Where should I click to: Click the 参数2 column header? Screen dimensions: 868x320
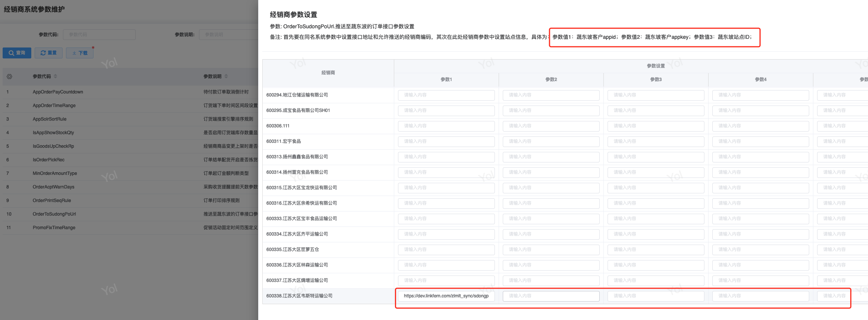551,80
